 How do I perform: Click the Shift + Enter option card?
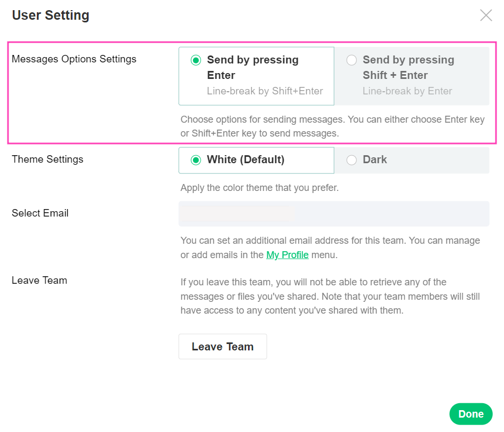412,75
